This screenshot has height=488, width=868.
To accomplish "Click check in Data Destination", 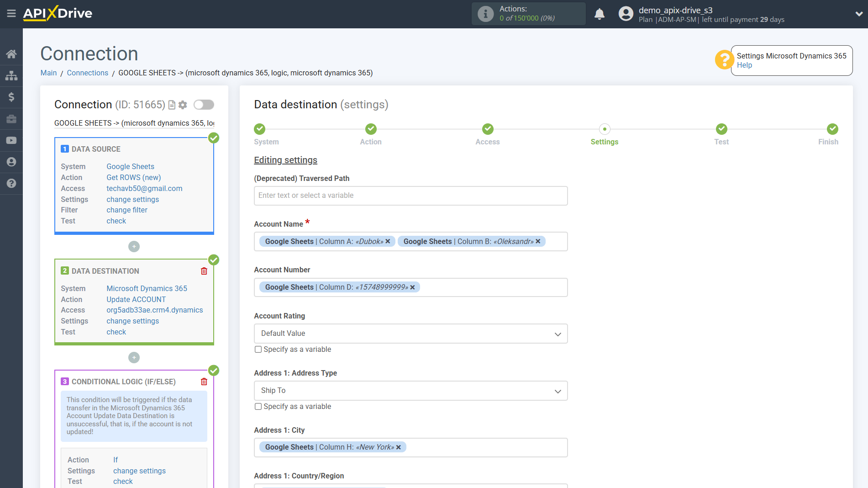I will pos(116,332).
